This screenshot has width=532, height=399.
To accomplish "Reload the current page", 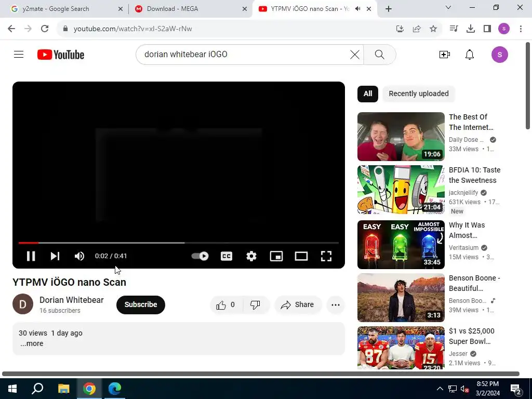I will click(45, 29).
